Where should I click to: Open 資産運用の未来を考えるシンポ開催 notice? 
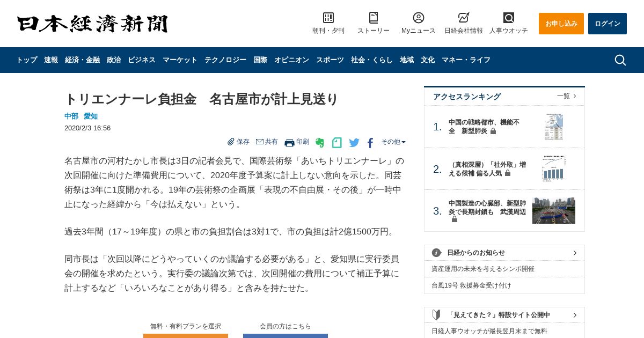click(x=483, y=269)
